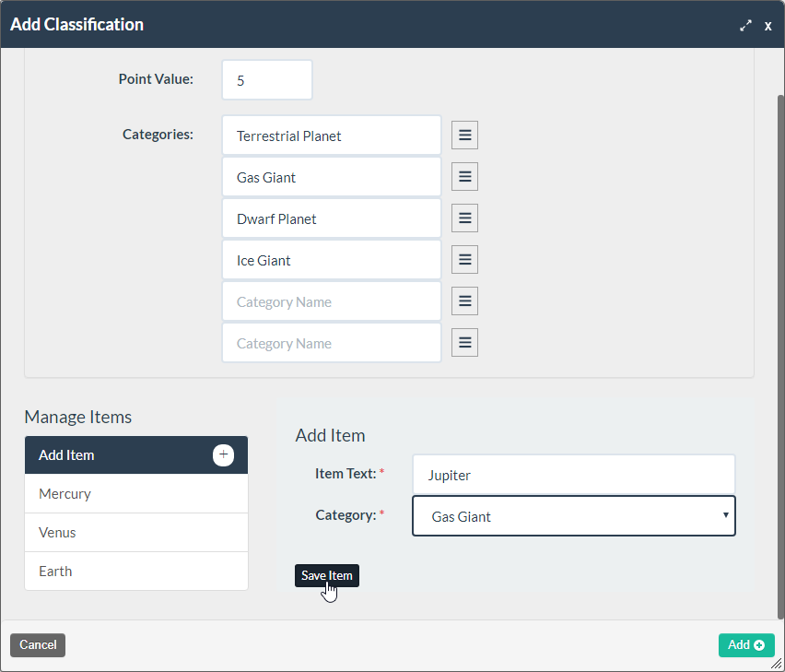Click the Categories: label

(x=158, y=135)
